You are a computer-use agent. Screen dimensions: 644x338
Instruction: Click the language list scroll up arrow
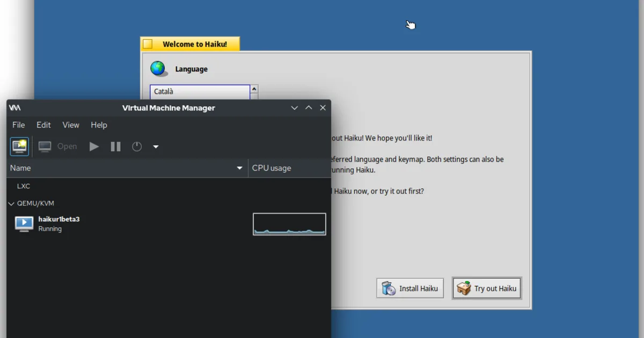[x=254, y=89]
